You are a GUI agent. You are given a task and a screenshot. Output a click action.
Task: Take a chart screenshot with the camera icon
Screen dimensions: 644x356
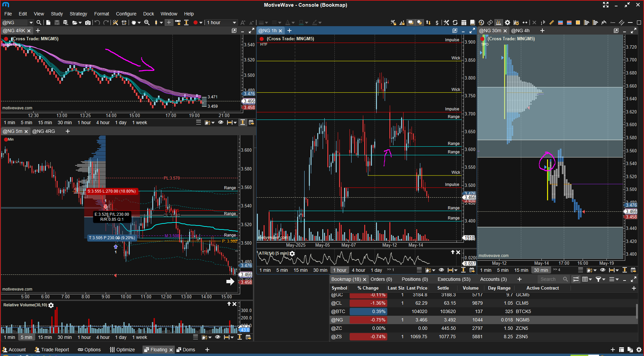88,22
